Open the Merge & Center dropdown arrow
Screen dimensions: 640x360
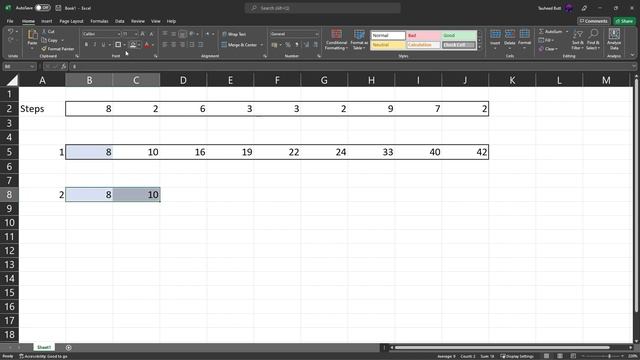tap(262, 44)
